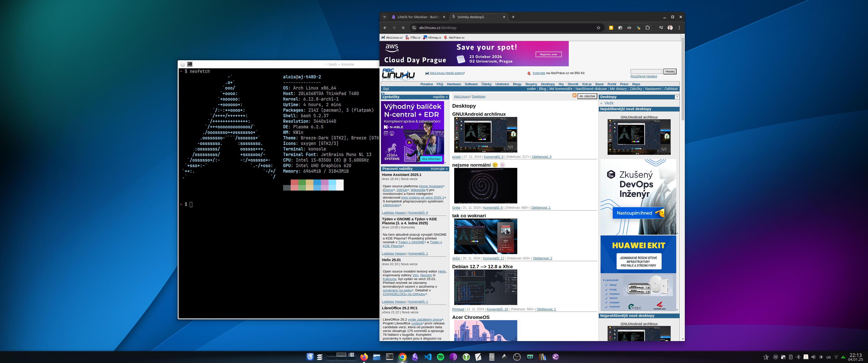Bookmark this page with the star icon
Image resolution: width=868 pixels, height=363 pixels.
[x=599, y=28]
